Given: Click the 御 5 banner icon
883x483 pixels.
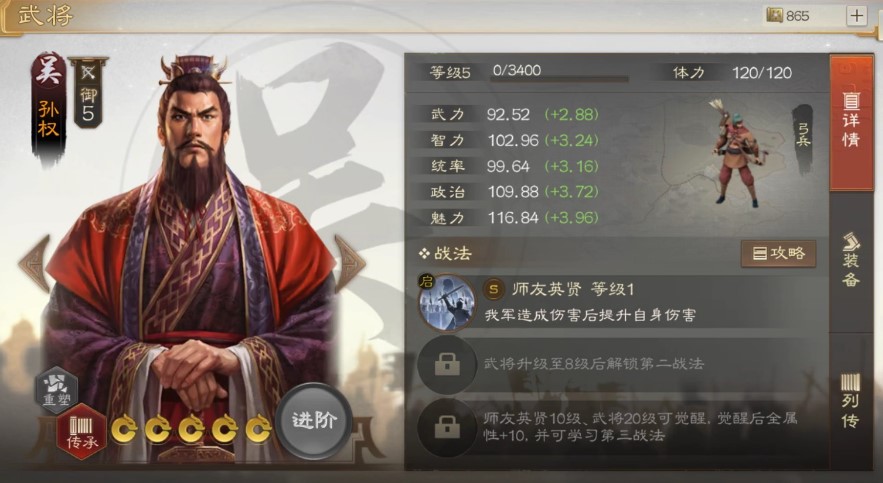Looking at the screenshot, I should 88,93.
